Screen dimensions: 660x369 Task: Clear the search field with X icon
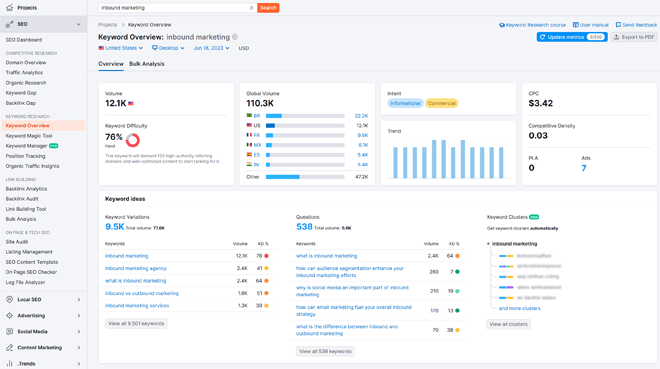point(251,8)
